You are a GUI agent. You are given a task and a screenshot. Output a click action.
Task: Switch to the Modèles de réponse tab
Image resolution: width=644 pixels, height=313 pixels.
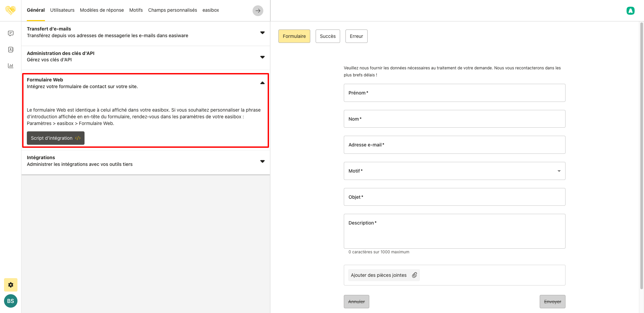click(102, 10)
